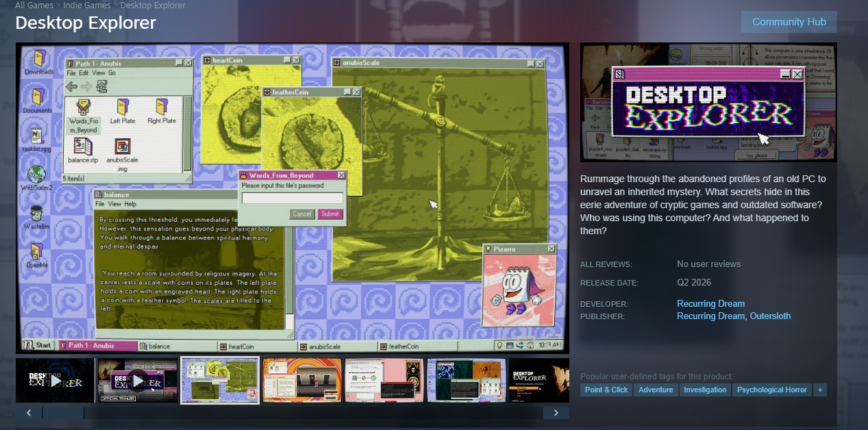Click the right arrow of thumbnail strip
The image size is (868, 430).
(556, 413)
